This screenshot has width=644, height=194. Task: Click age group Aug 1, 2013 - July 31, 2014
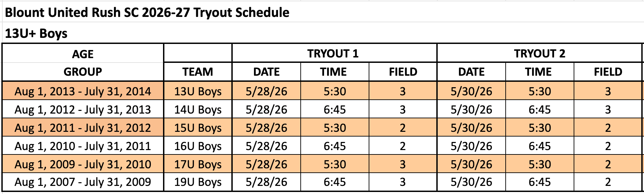[x=83, y=91]
